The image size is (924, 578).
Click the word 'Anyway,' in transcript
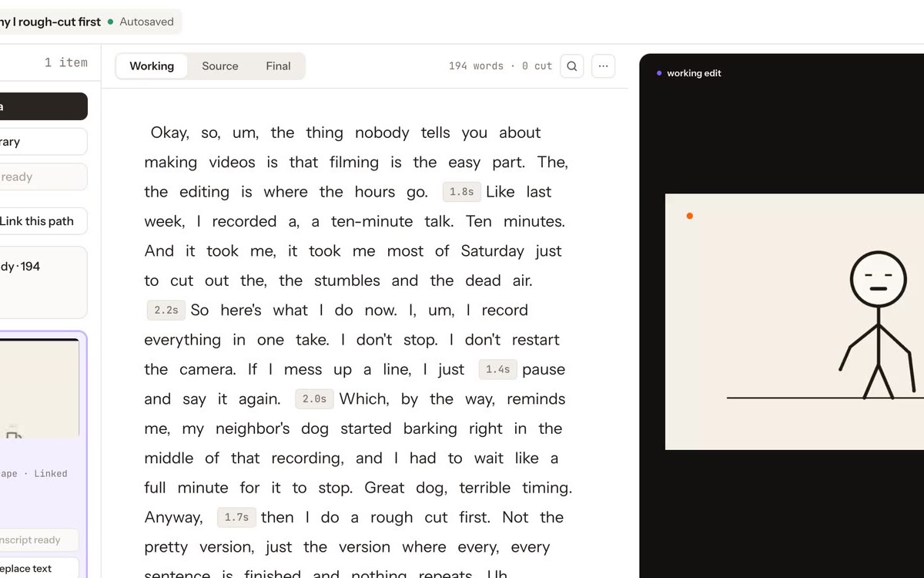tap(174, 518)
